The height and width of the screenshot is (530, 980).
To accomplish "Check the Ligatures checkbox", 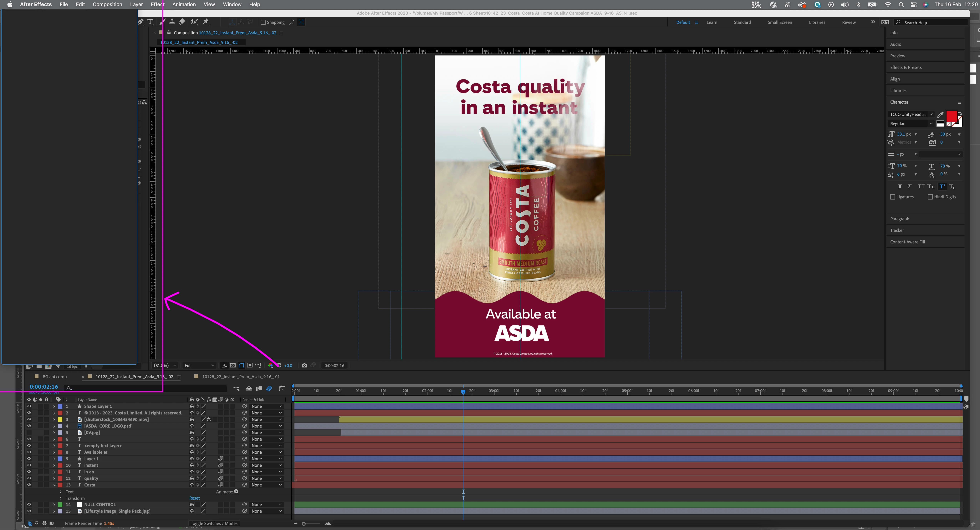I will click(892, 197).
